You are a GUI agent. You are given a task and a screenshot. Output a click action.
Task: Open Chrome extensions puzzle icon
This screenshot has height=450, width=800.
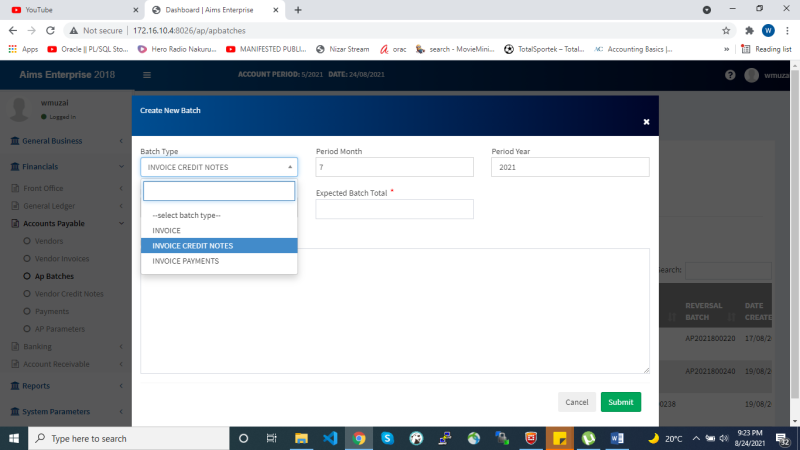click(749, 30)
